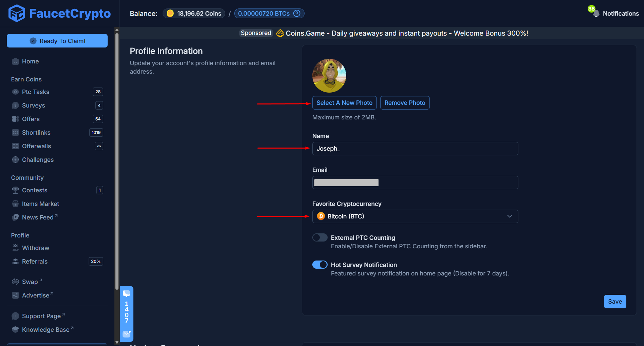
Task: Enable External PTC Counting
Action: [x=319, y=237]
